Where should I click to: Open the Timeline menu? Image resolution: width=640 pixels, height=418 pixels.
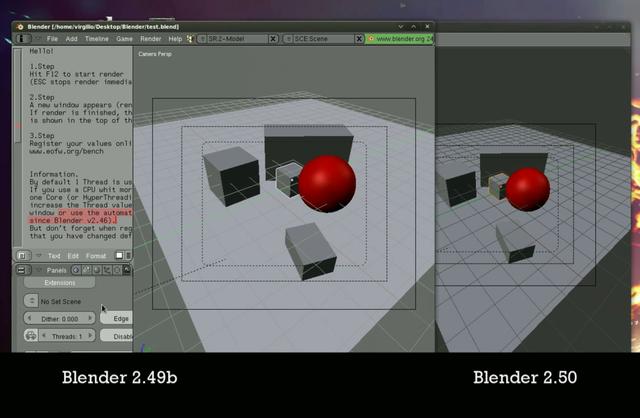coord(97,39)
